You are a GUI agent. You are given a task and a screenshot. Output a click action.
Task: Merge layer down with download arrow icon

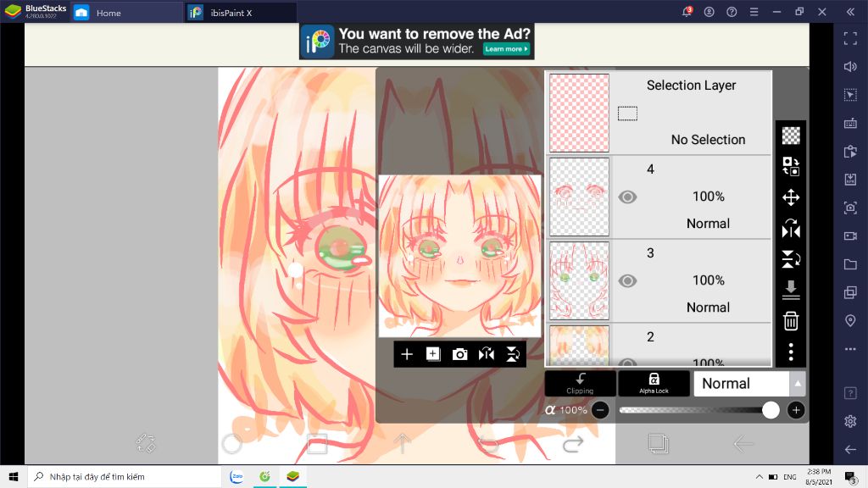coord(791,290)
